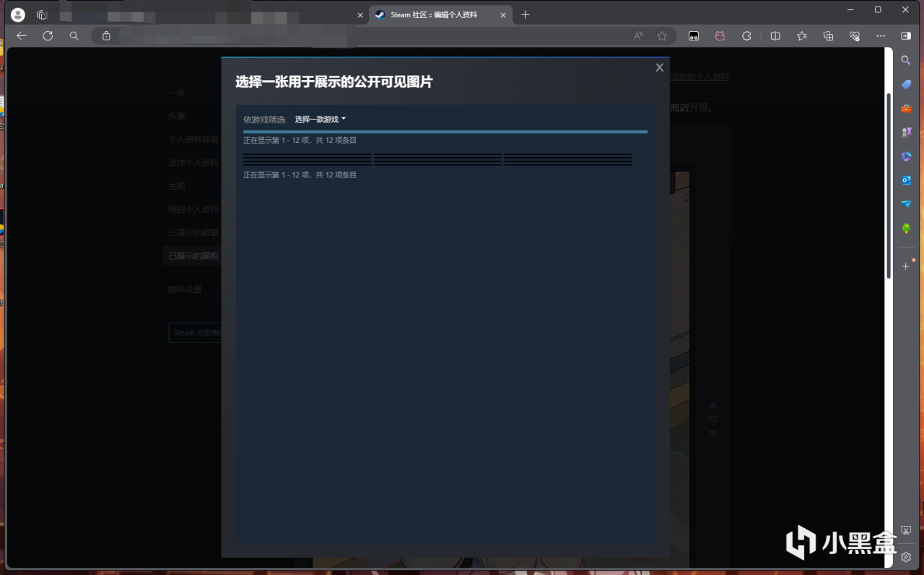Viewport: 924px width, 575px height.
Task: Start Read Aloud from the address bar
Action: click(x=638, y=35)
